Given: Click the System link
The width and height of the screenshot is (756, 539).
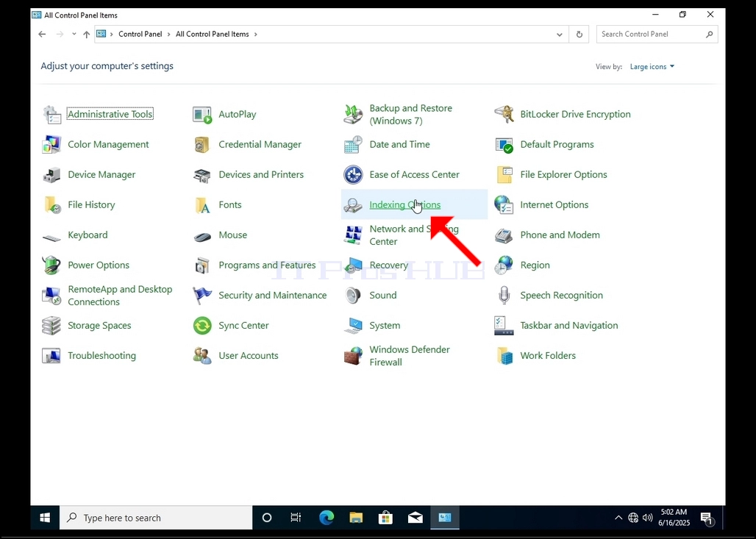Looking at the screenshot, I should click(x=385, y=326).
